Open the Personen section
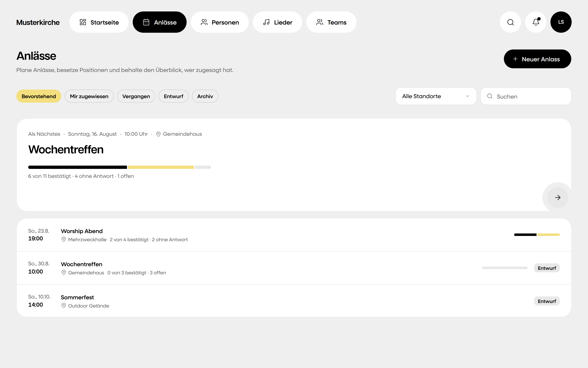The width and height of the screenshot is (588, 368). pos(219,22)
